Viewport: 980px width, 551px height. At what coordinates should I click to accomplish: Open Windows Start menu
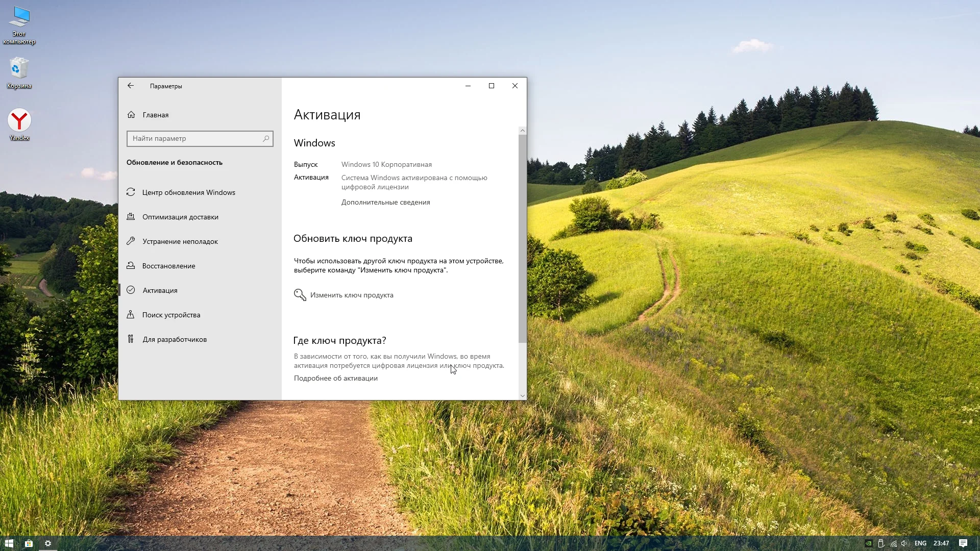tap(9, 543)
